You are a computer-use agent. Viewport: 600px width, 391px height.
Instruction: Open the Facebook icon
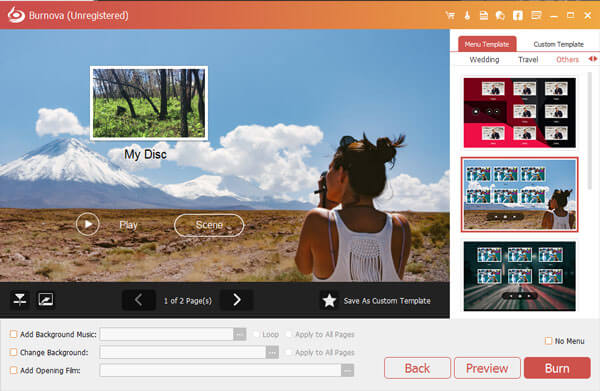click(518, 15)
